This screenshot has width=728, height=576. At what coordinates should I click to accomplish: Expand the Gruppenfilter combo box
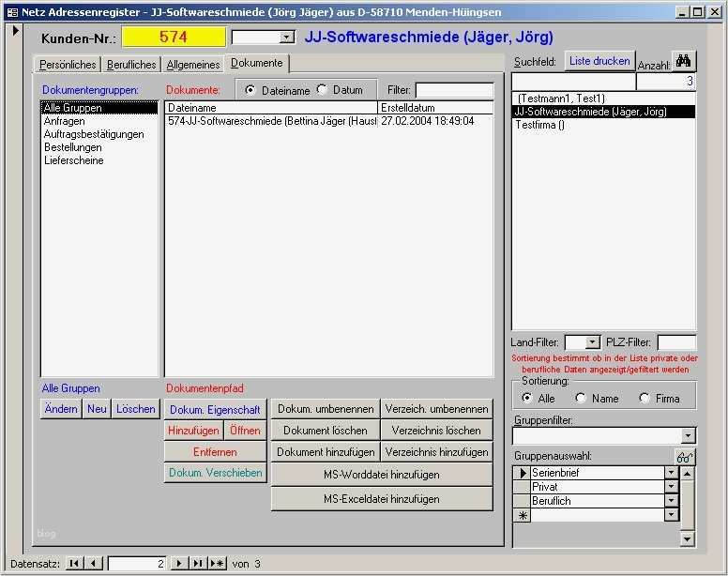(x=688, y=436)
